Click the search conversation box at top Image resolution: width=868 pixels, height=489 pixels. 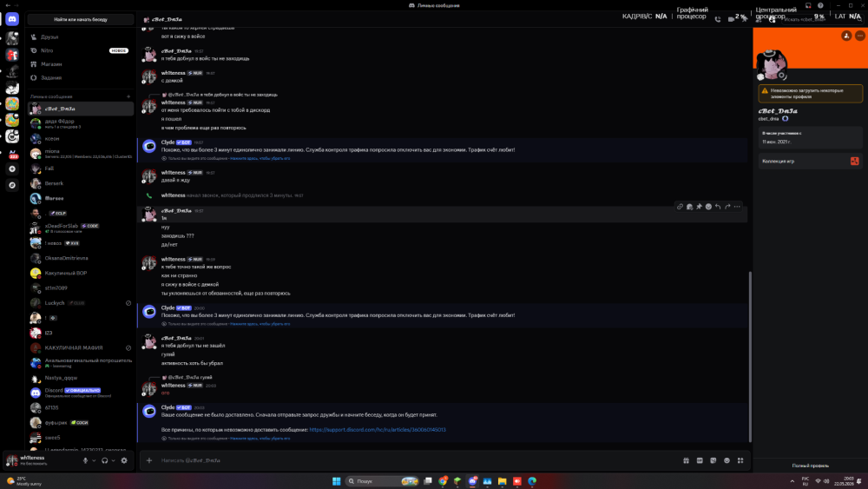tap(80, 19)
